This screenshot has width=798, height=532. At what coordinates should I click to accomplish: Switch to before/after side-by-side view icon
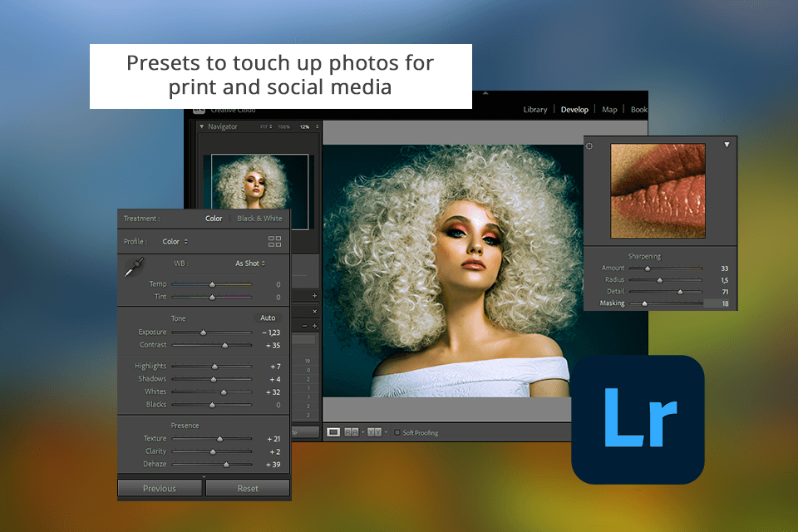(x=352, y=432)
